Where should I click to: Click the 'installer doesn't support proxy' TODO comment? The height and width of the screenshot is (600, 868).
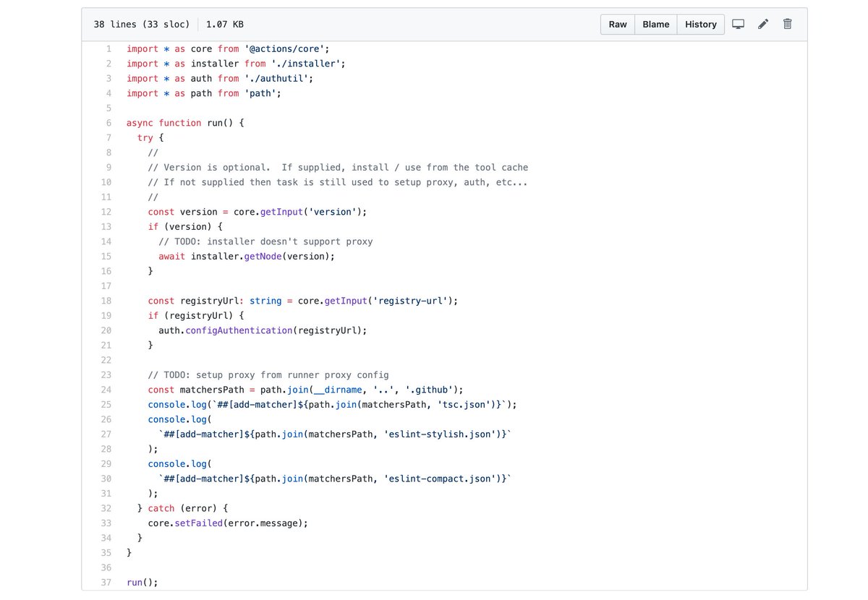pos(265,241)
